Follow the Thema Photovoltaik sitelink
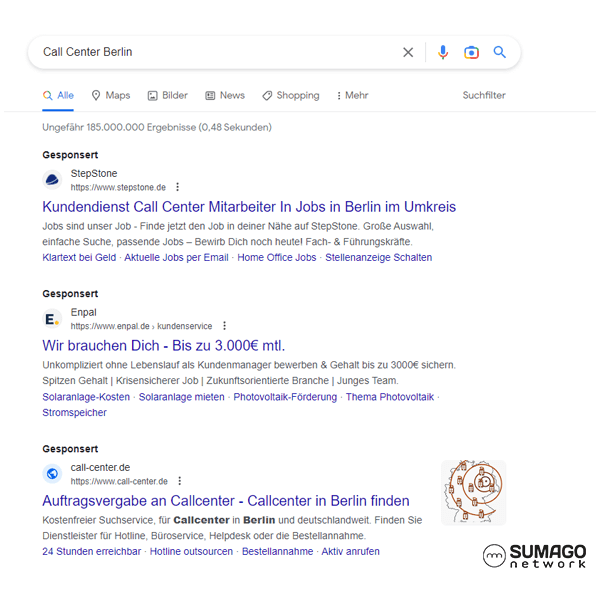Screen dimensions: 600x600 point(390,397)
